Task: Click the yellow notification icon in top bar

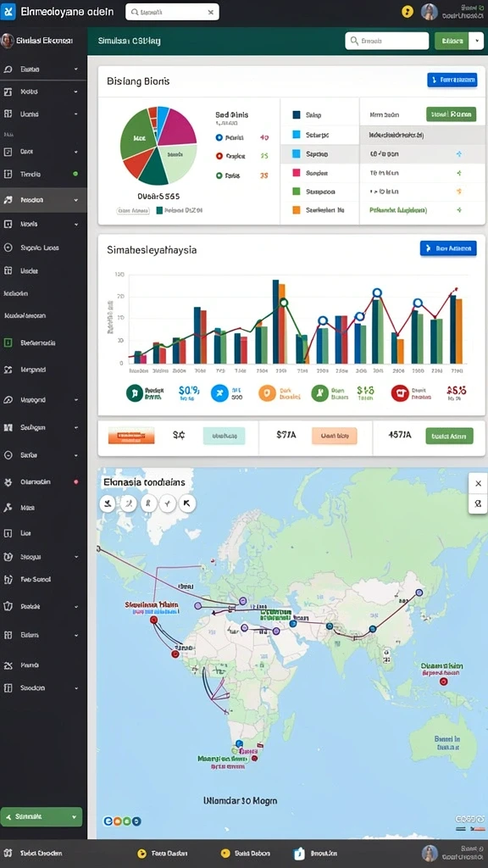Action: tap(408, 12)
